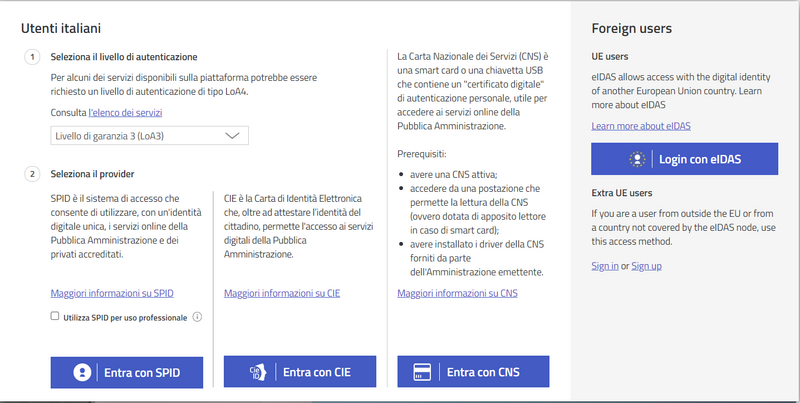Click the step 1 circled number

click(32, 57)
